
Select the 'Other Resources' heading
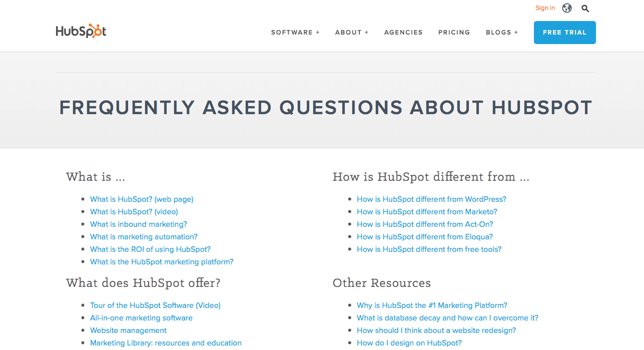(382, 283)
